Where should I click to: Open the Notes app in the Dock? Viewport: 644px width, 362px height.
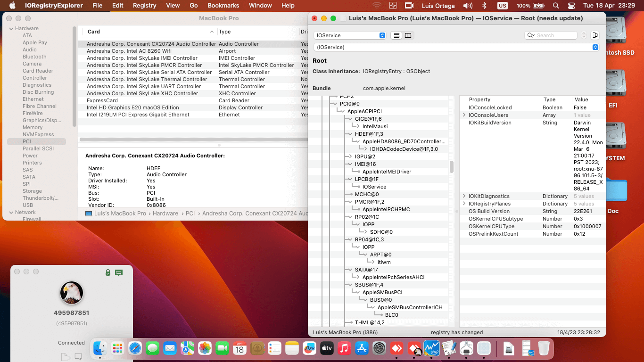pyautogui.click(x=292, y=348)
